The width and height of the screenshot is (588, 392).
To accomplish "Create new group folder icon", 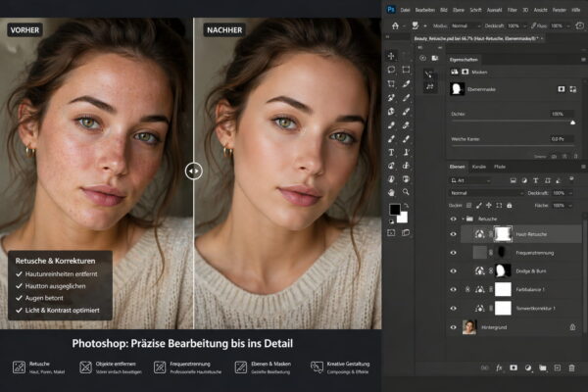I will 543,368.
